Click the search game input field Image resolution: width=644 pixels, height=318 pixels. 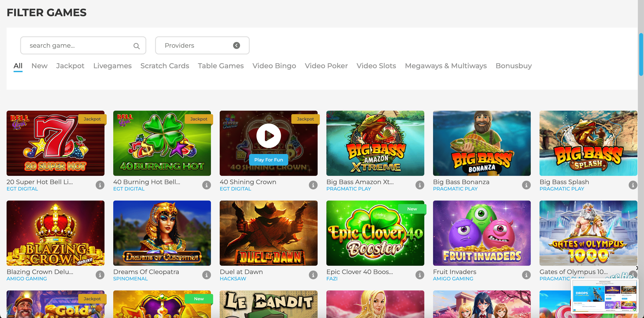(x=78, y=45)
